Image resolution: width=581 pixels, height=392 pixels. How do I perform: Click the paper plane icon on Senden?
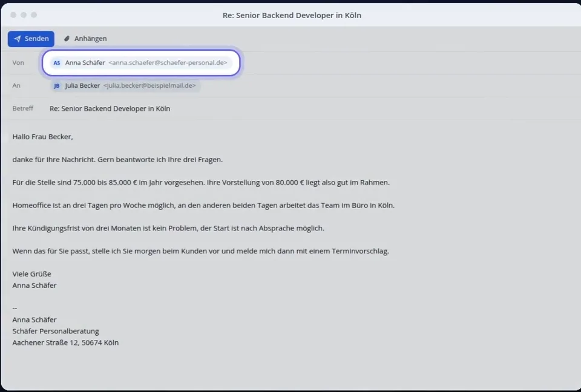(18, 39)
